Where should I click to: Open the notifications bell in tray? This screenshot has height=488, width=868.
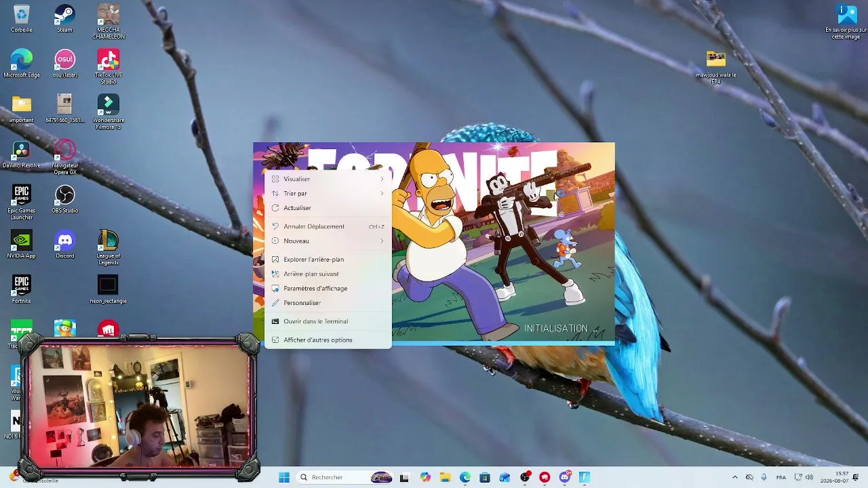856,477
